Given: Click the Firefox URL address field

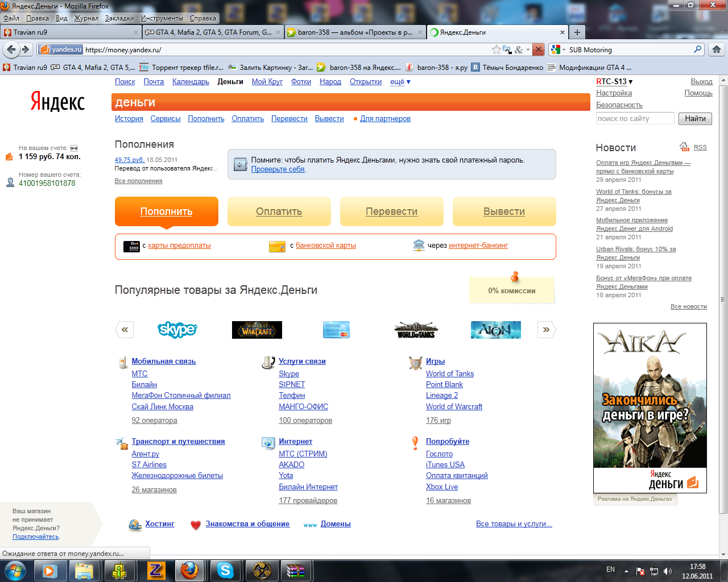Looking at the screenshot, I should point(287,49).
